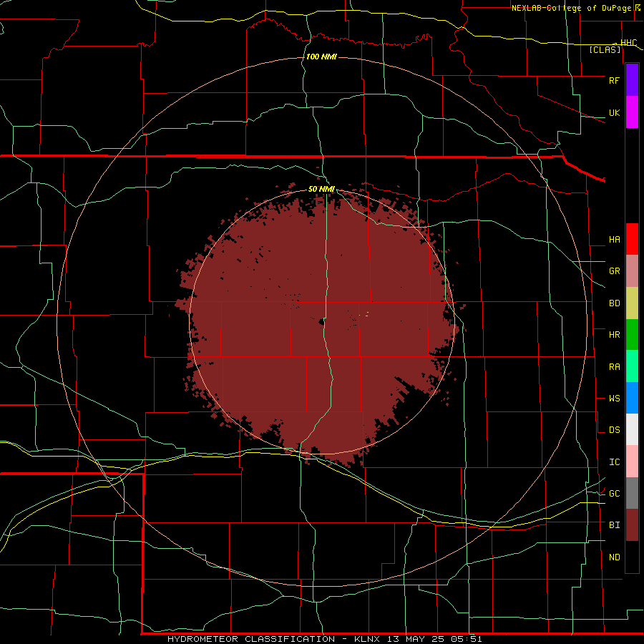644x644 pixels.
Task: Click the WS legend label
Action: 614,399
